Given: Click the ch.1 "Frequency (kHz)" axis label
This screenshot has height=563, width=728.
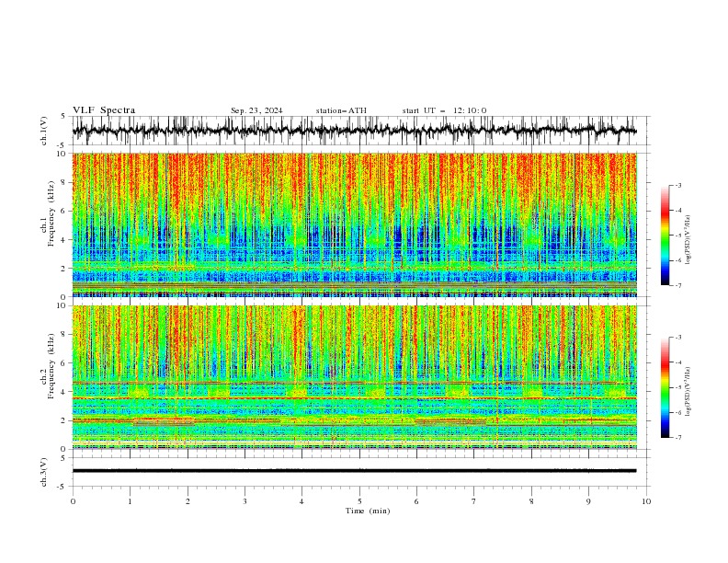Looking at the screenshot, I should pyautogui.click(x=51, y=213).
